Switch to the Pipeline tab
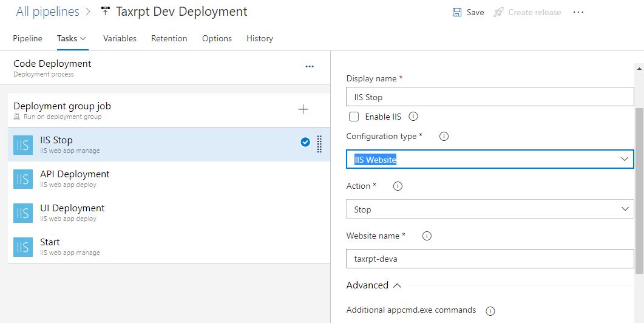The image size is (644, 323). coord(27,39)
